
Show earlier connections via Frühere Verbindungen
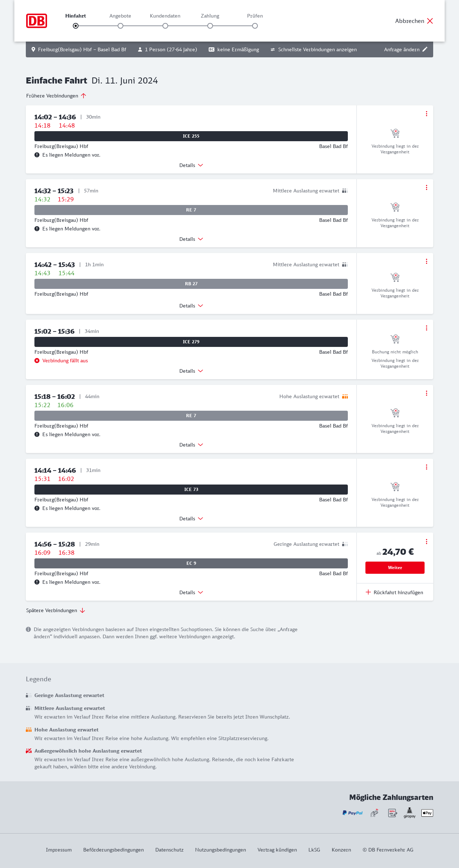tap(56, 96)
